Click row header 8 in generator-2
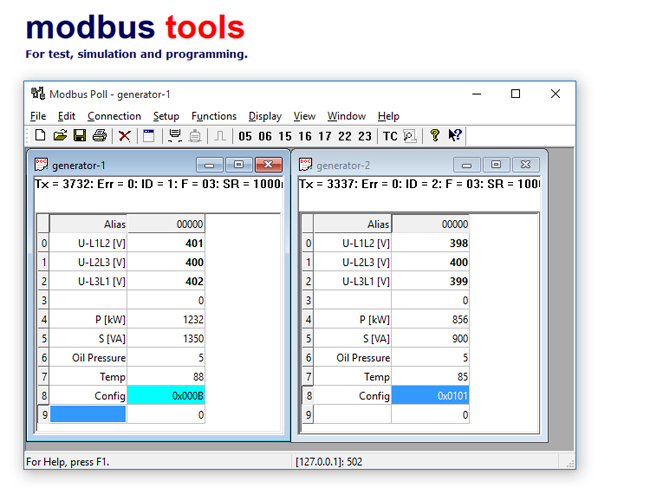The height and width of the screenshot is (488, 650). point(309,396)
